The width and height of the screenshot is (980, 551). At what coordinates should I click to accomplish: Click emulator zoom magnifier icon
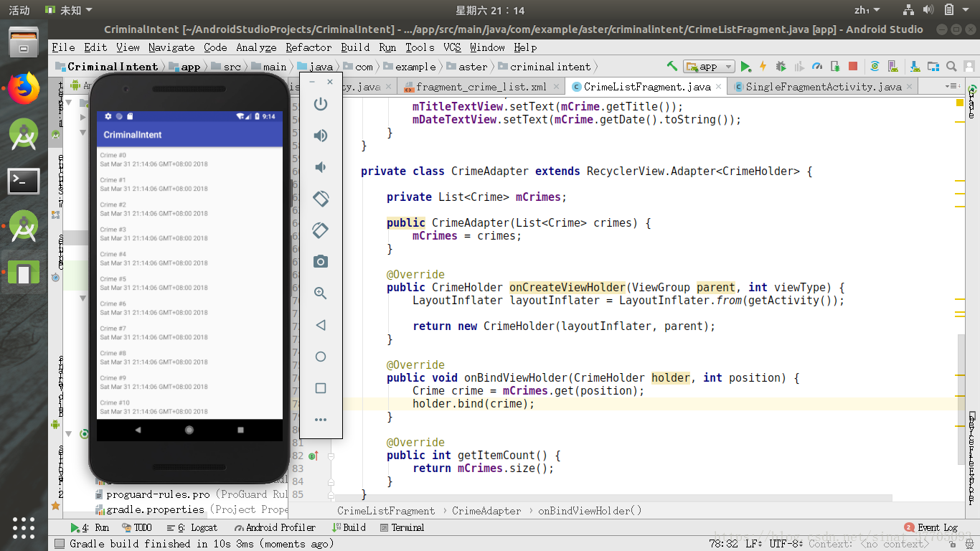(321, 293)
